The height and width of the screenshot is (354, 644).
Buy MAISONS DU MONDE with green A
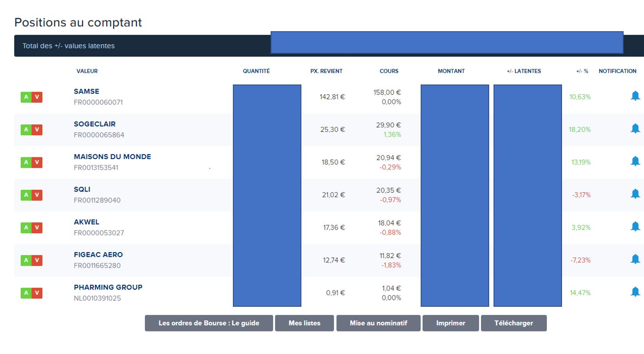(26, 162)
